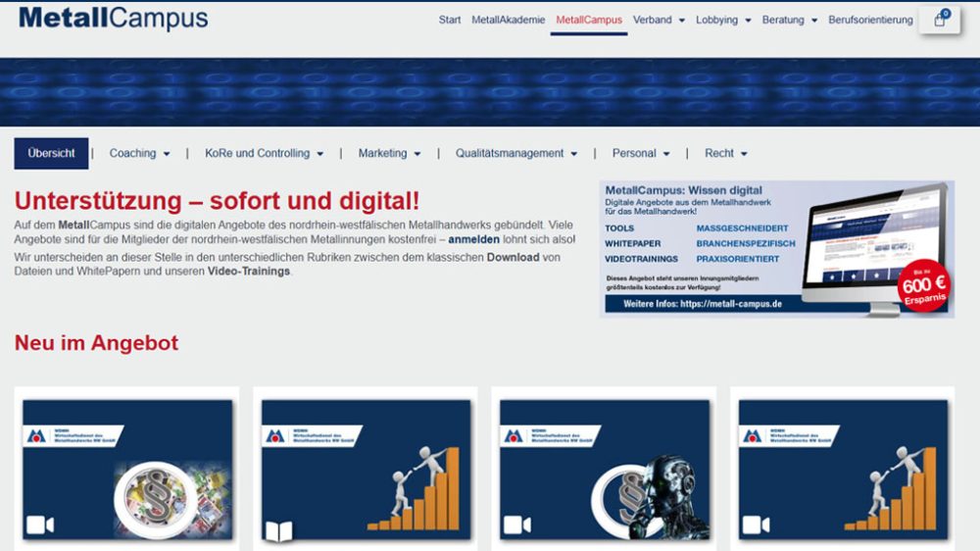The height and width of the screenshot is (551, 980).
Task: Select the Übersicht tab
Action: pyautogui.click(x=51, y=153)
